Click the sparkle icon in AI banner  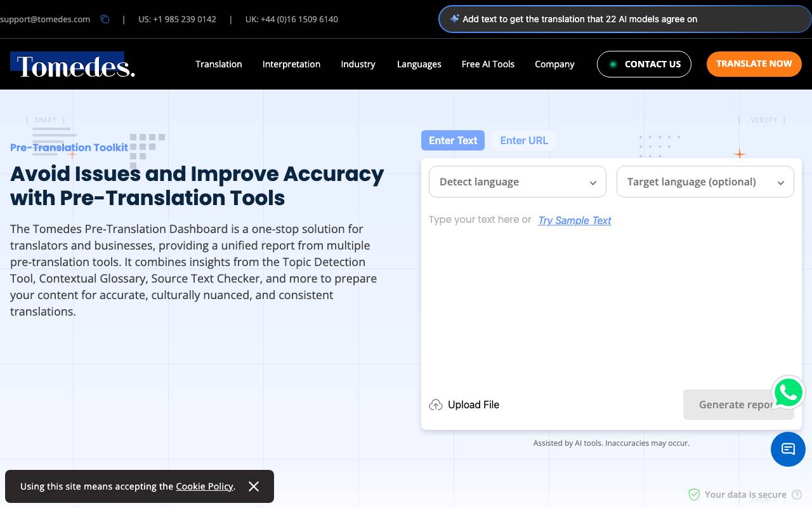coord(454,19)
